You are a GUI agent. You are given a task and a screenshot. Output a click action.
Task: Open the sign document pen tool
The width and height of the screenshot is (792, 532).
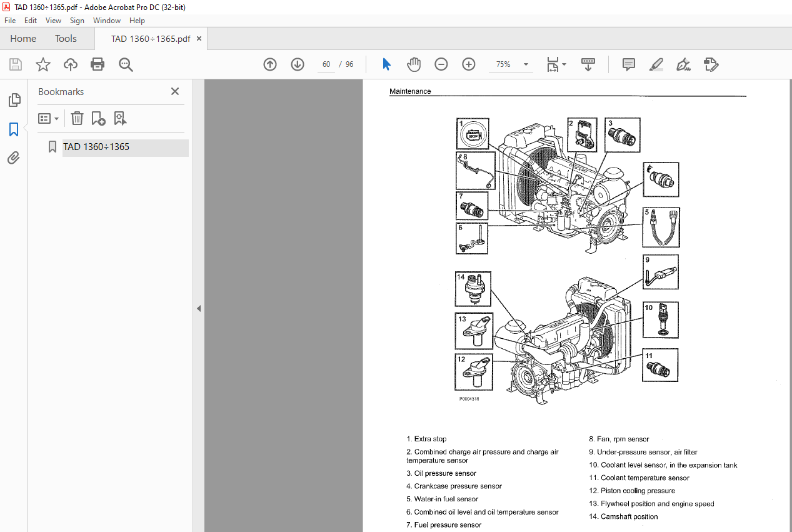tap(683, 64)
